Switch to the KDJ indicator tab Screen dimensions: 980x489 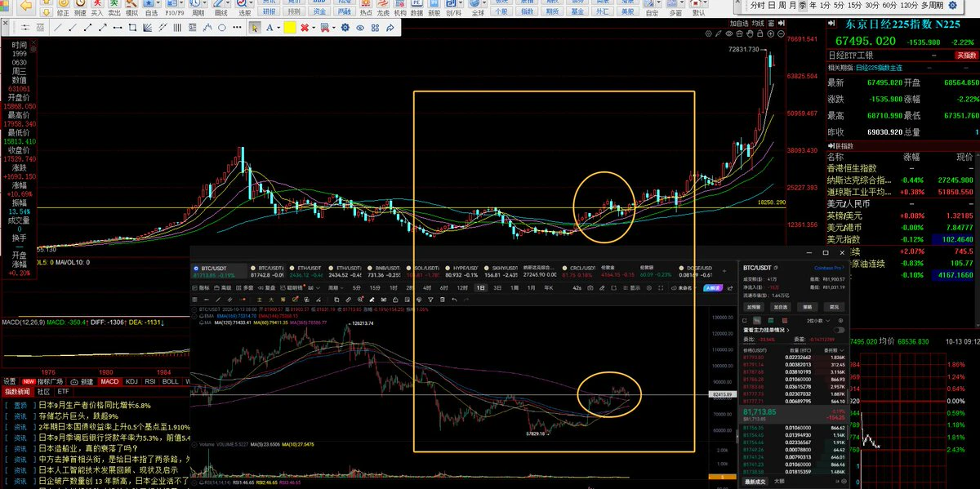click(x=130, y=381)
